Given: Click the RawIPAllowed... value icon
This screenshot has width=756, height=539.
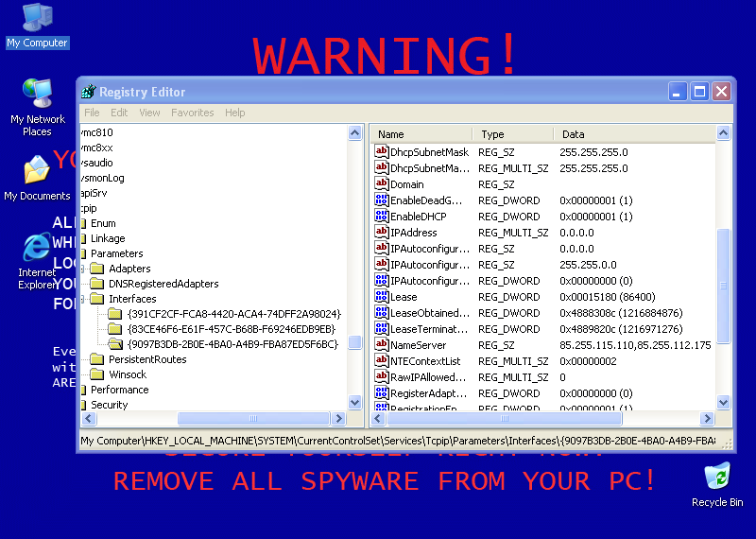Looking at the screenshot, I should tap(382, 377).
